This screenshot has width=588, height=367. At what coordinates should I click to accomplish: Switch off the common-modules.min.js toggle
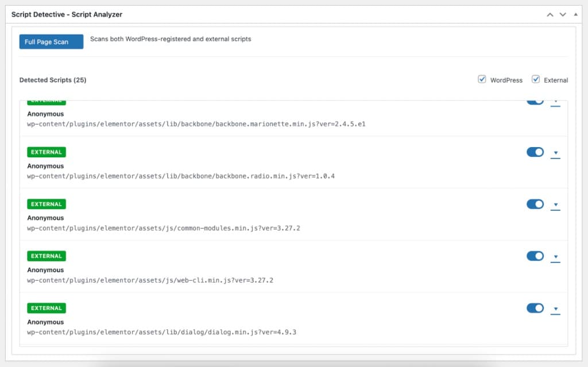coord(535,204)
